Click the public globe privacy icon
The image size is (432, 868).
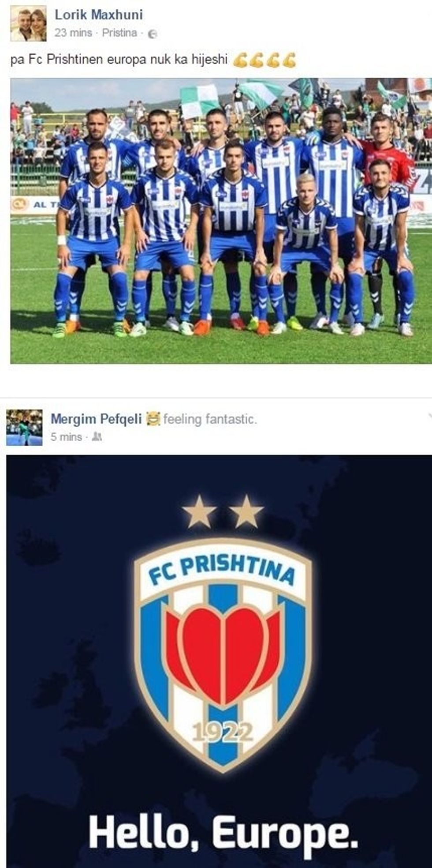click(x=152, y=34)
